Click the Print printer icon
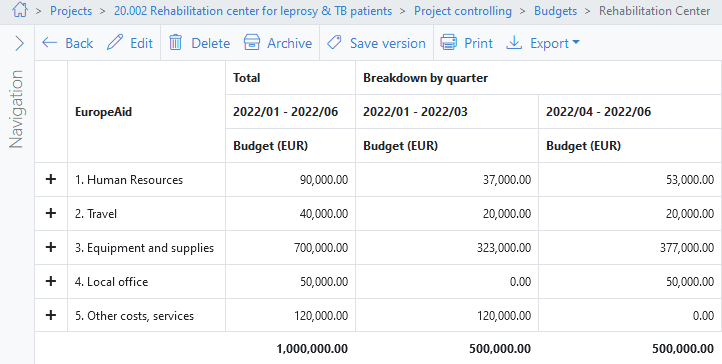 click(x=448, y=42)
